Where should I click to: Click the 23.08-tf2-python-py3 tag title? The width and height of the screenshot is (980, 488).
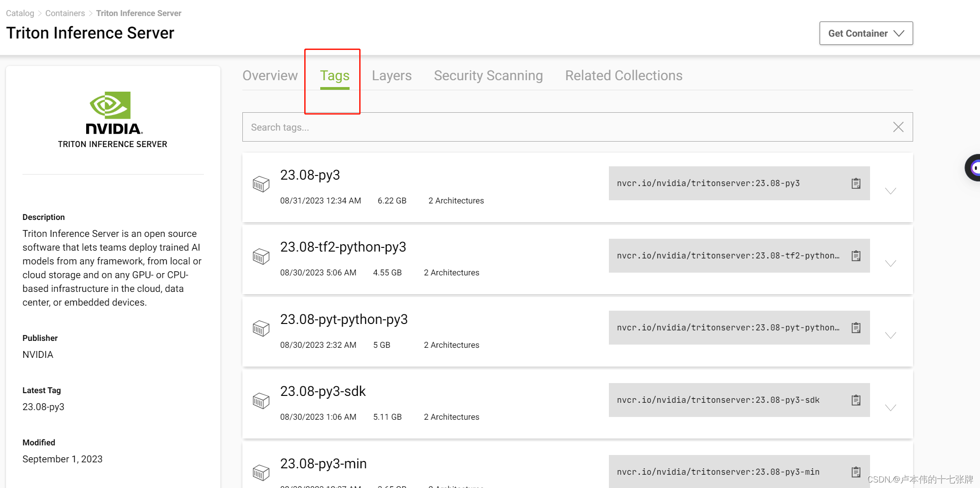pyautogui.click(x=343, y=247)
